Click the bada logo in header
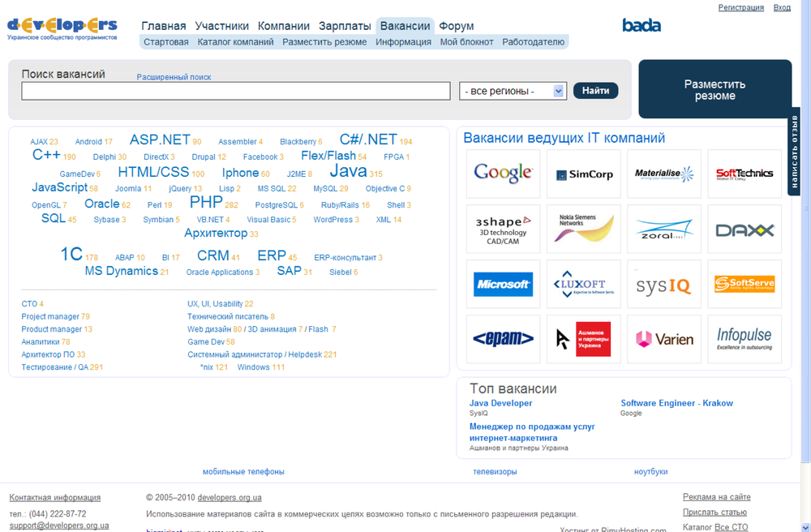The image size is (811, 532). (x=642, y=25)
